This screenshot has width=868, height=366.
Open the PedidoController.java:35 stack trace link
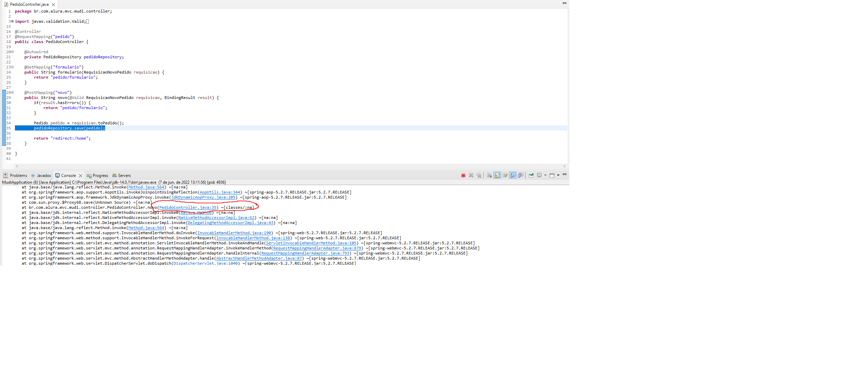click(188, 207)
